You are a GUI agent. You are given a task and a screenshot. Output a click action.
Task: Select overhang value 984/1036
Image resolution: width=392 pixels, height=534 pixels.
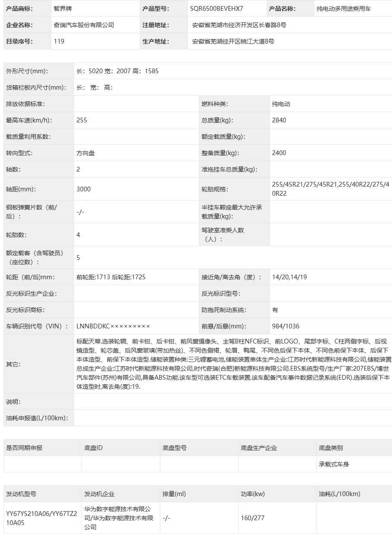coord(285,326)
